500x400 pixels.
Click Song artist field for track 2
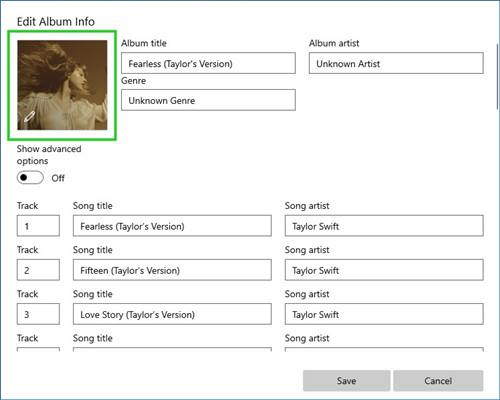[x=384, y=270]
